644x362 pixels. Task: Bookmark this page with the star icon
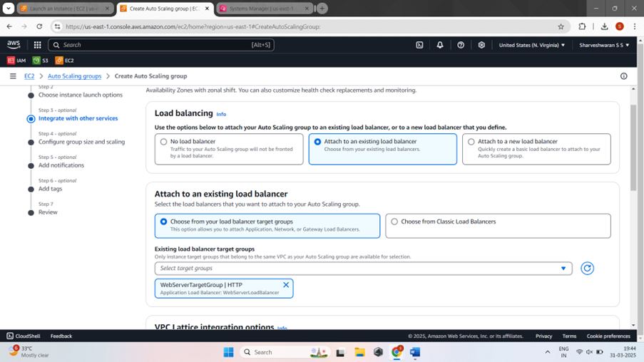point(561,26)
